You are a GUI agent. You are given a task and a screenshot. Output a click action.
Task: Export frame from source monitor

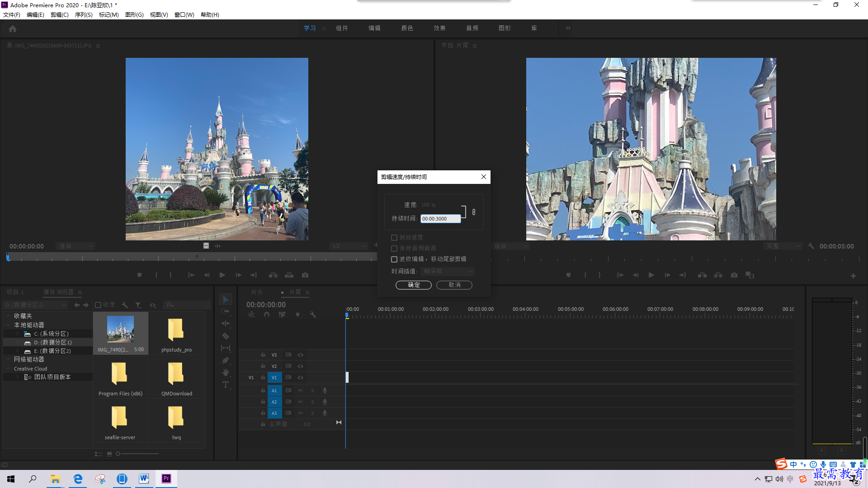pyautogui.click(x=305, y=275)
